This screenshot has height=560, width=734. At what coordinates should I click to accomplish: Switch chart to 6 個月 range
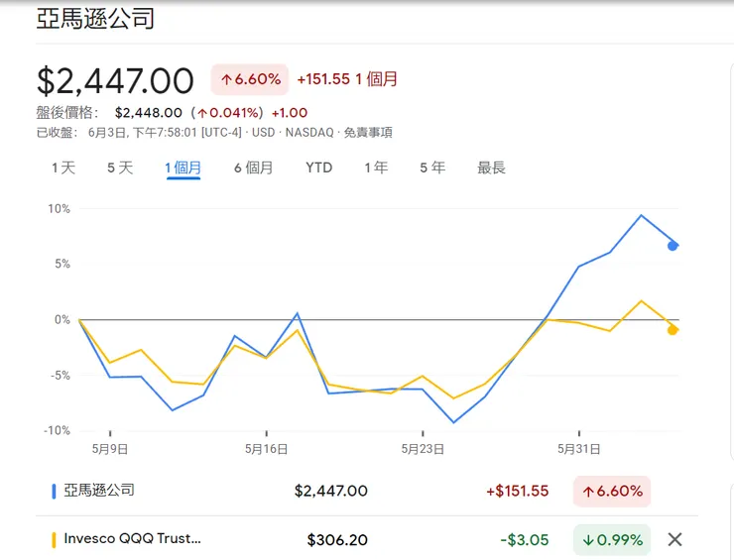253,168
